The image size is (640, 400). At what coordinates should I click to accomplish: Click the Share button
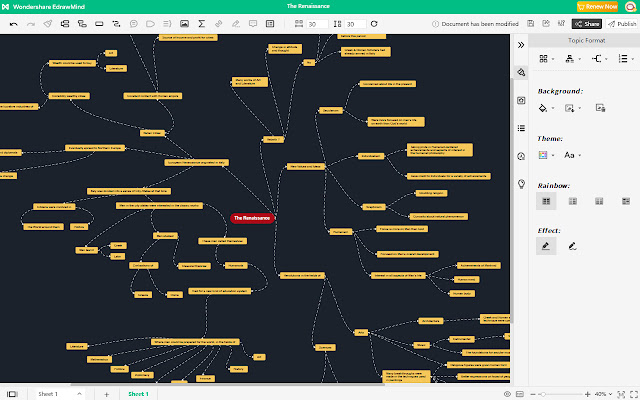(x=589, y=23)
